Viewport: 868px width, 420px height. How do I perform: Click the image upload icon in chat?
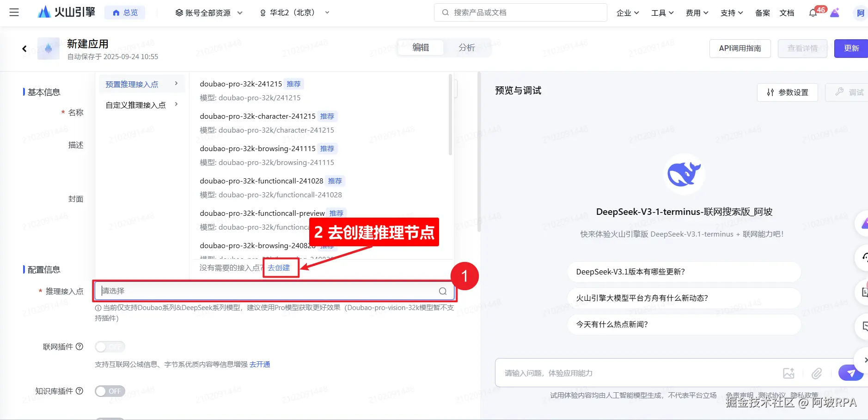(789, 373)
